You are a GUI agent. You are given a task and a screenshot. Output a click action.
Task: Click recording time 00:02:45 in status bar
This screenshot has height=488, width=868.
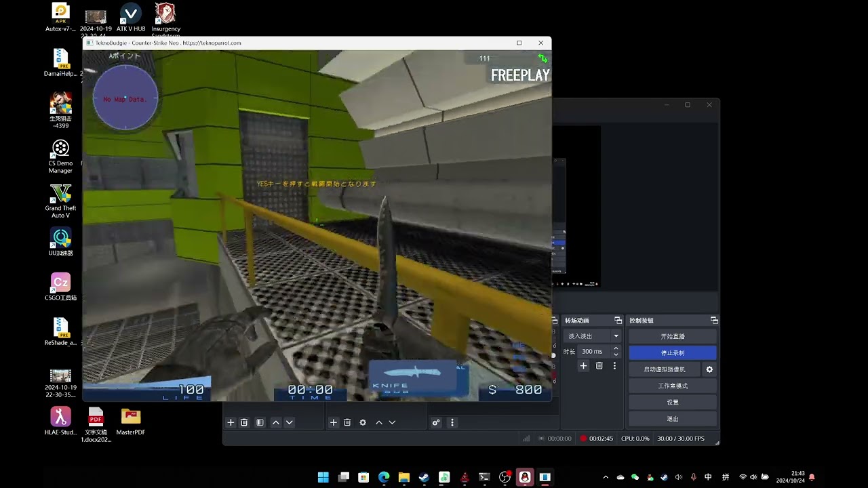[601, 439]
